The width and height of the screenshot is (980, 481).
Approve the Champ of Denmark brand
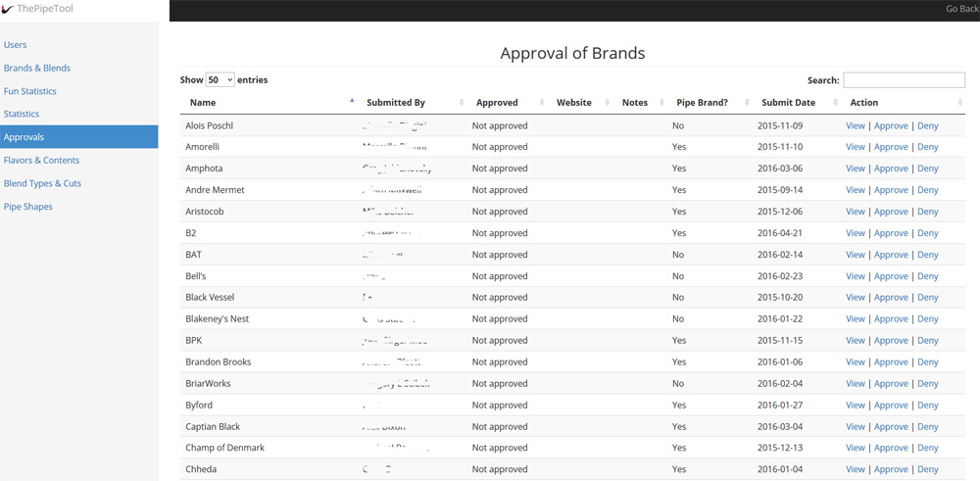(x=891, y=448)
